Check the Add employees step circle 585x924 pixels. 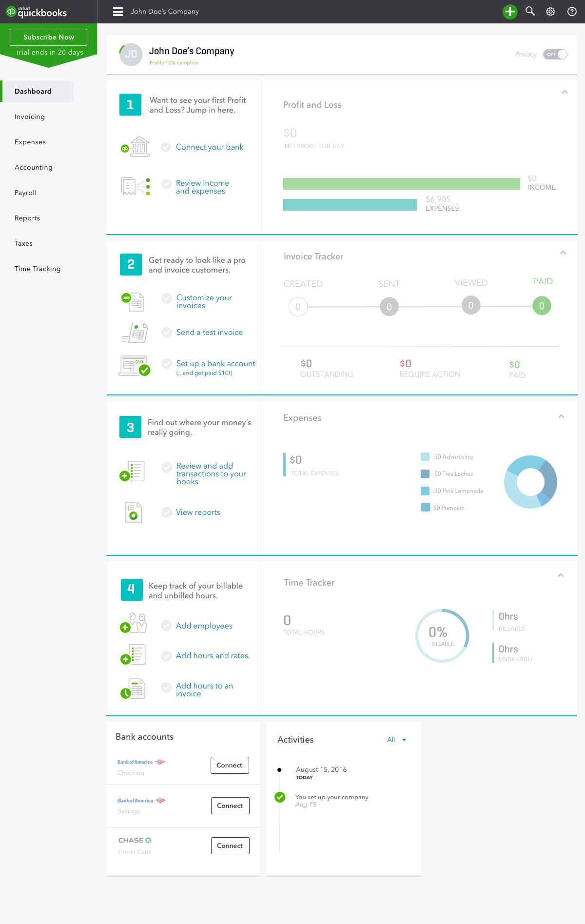166,626
